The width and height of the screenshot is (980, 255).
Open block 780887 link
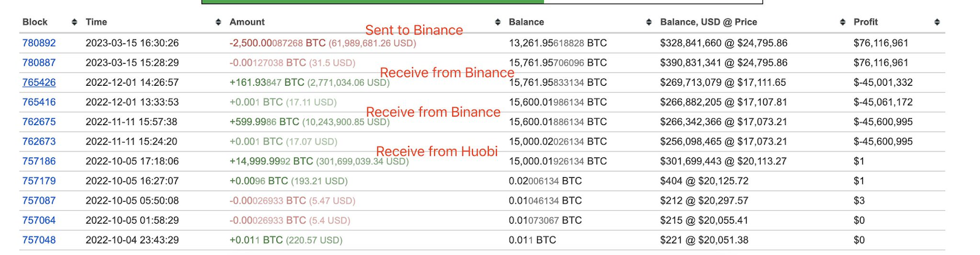click(x=39, y=63)
